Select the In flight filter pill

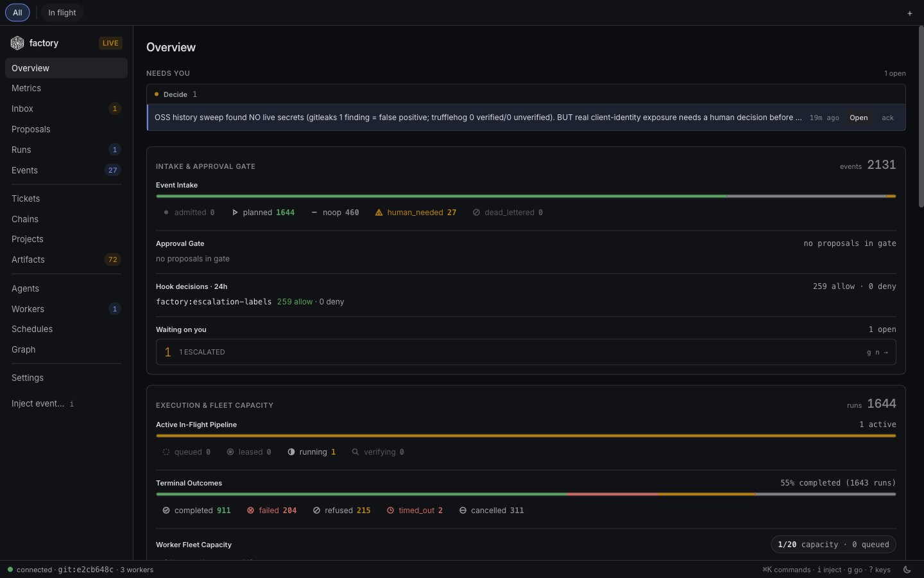click(x=62, y=13)
